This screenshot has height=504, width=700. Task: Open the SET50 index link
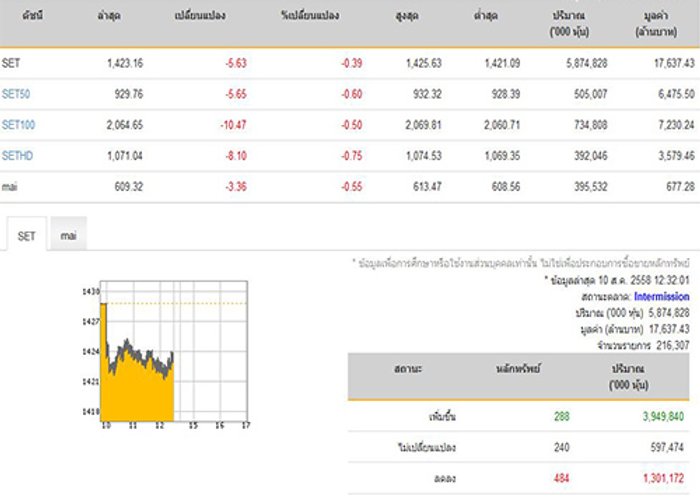pyautogui.click(x=16, y=94)
